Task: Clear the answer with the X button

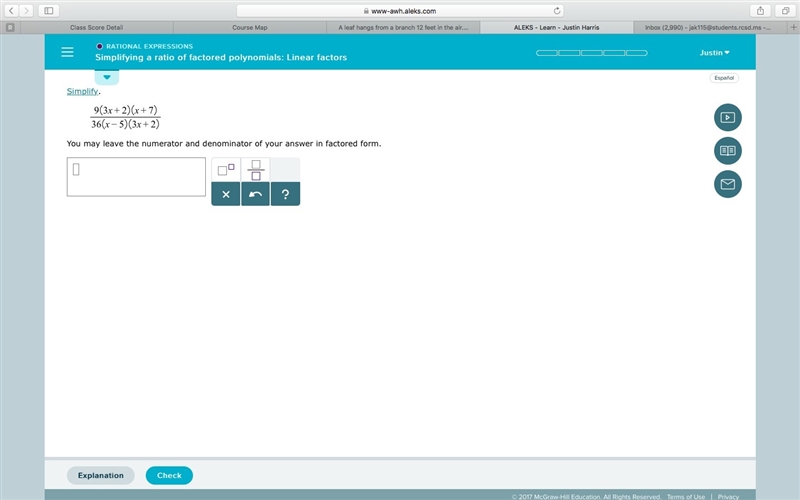Action: [226, 194]
